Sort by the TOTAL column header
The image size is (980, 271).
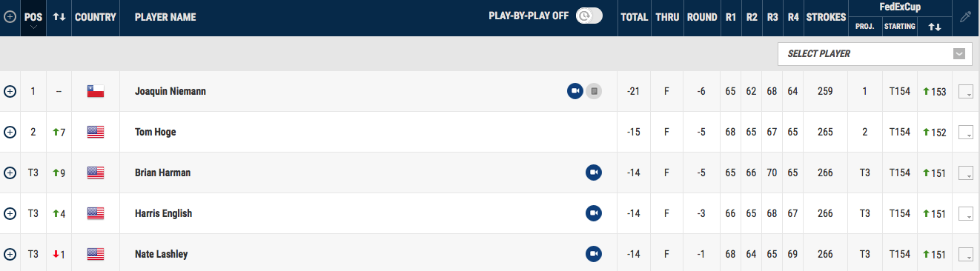coord(634,17)
